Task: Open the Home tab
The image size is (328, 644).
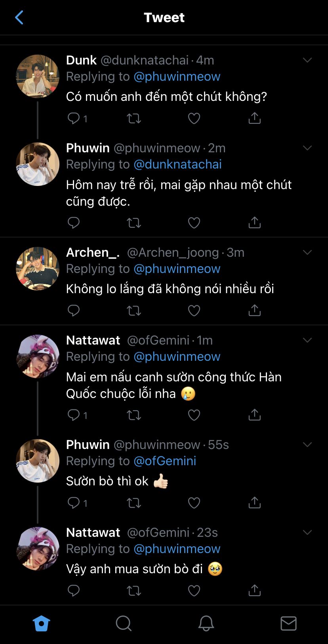Action: pyautogui.click(x=42, y=623)
